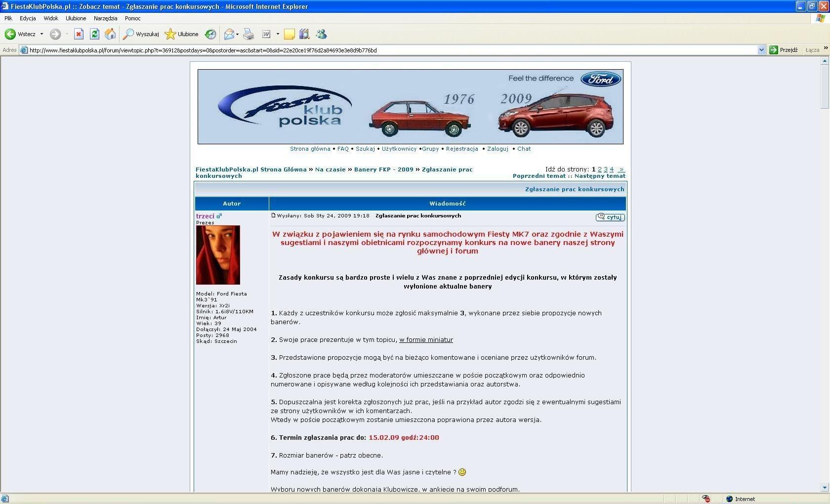Image resolution: width=830 pixels, height=504 pixels.
Task: Expand the Wstecz back history dropdown
Action: click(41, 34)
